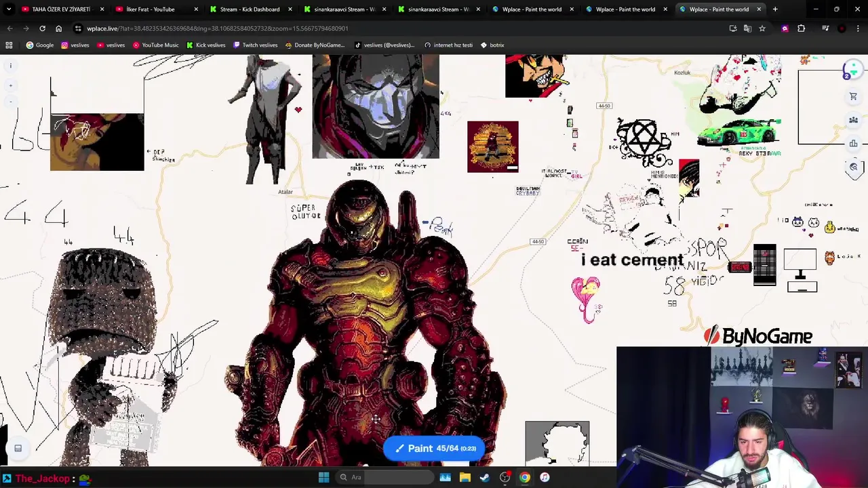
Task: Click the install app icon in address bar
Action: tap(733, 28)
